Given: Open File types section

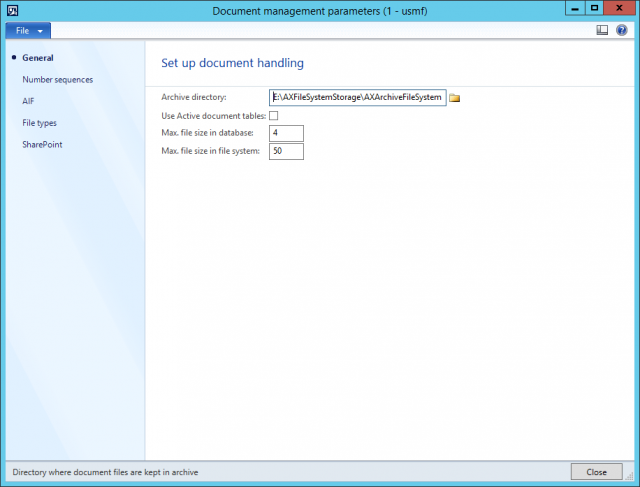Looking at the screenshot, I should (x=39, y=123).
